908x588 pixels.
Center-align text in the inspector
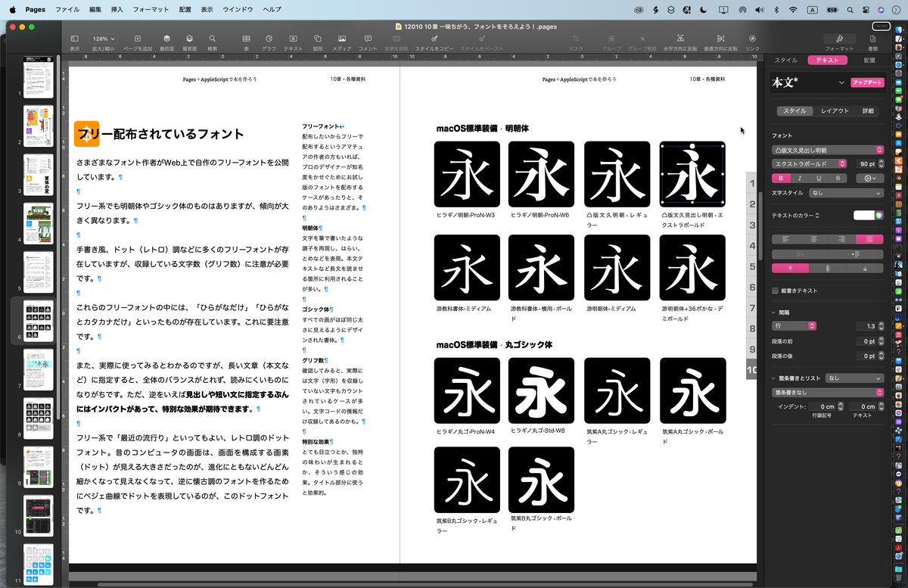(813, 238)
